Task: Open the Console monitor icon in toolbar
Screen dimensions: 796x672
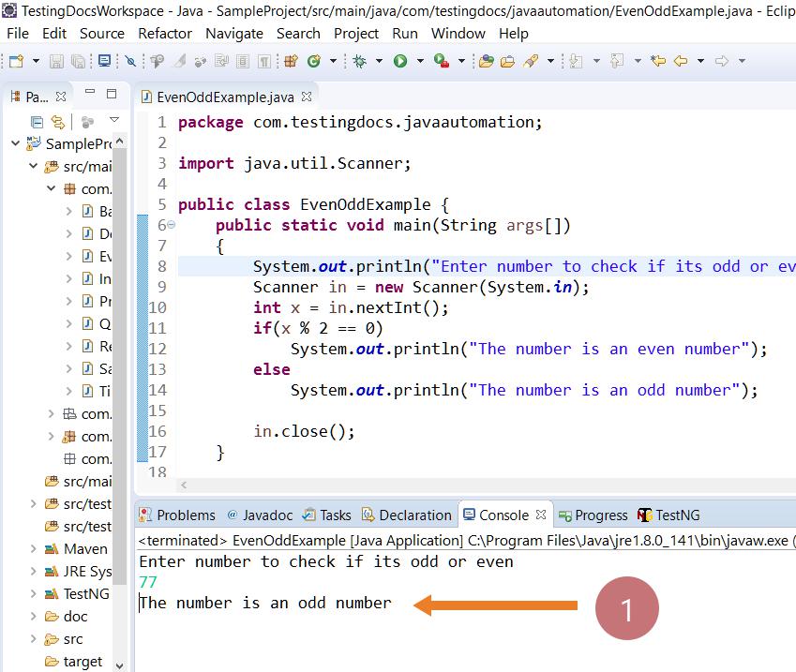Action: coord(105,61)
